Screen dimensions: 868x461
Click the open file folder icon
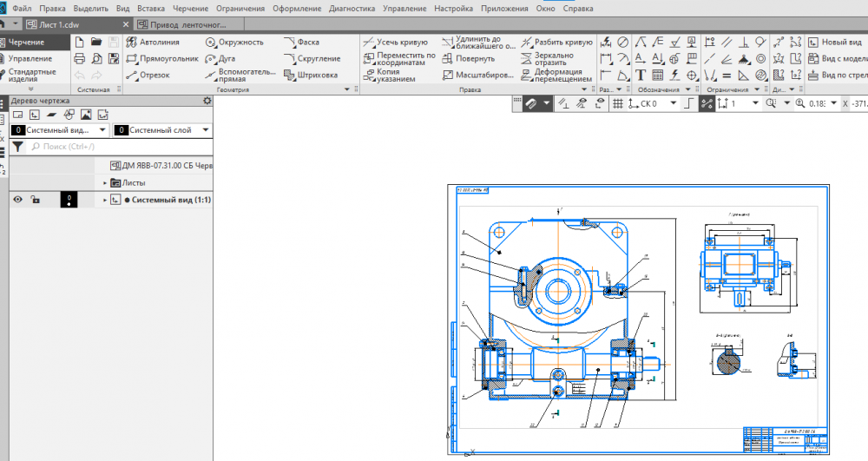96,42
